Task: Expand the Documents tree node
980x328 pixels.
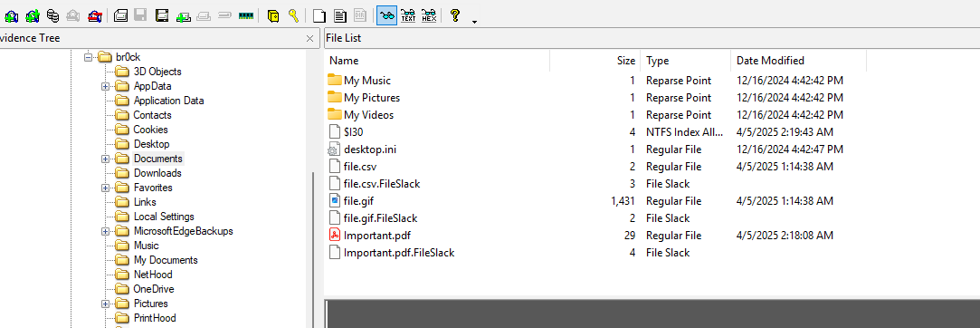Action: (x=105, y=159)
